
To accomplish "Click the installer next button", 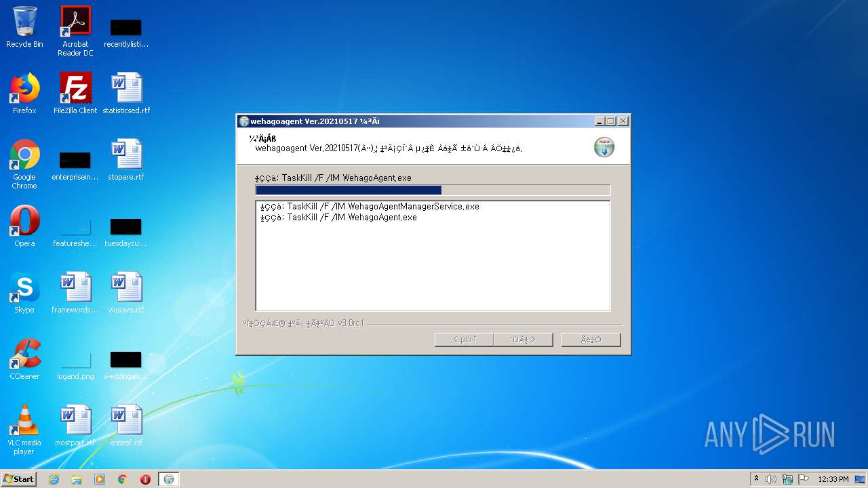I will (524, 340).
